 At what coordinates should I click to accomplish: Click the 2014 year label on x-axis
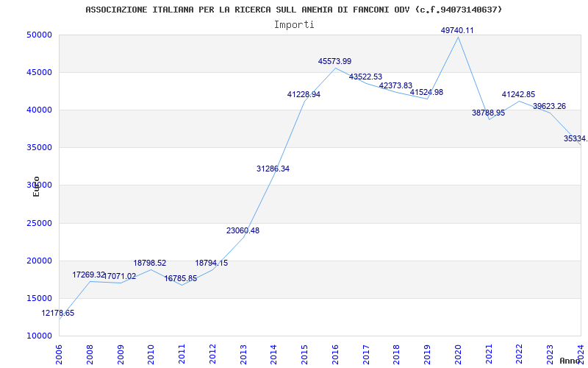click(x=273, y=354)
